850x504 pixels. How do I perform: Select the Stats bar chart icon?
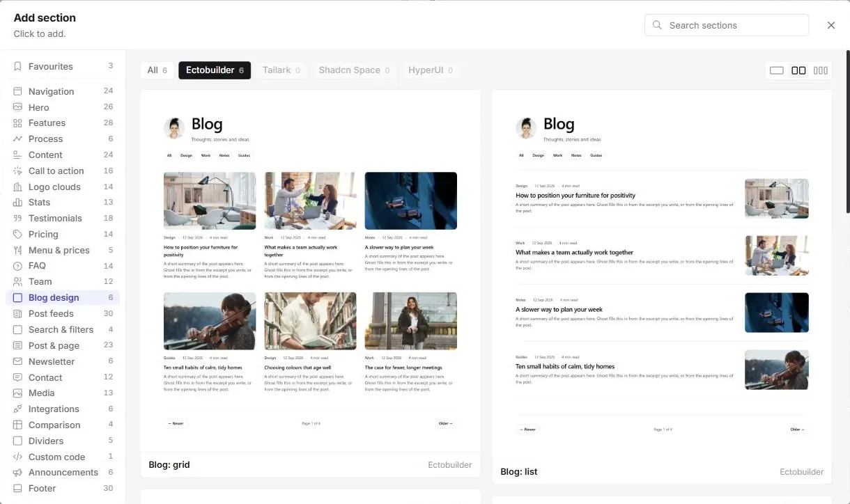point(17,203)
